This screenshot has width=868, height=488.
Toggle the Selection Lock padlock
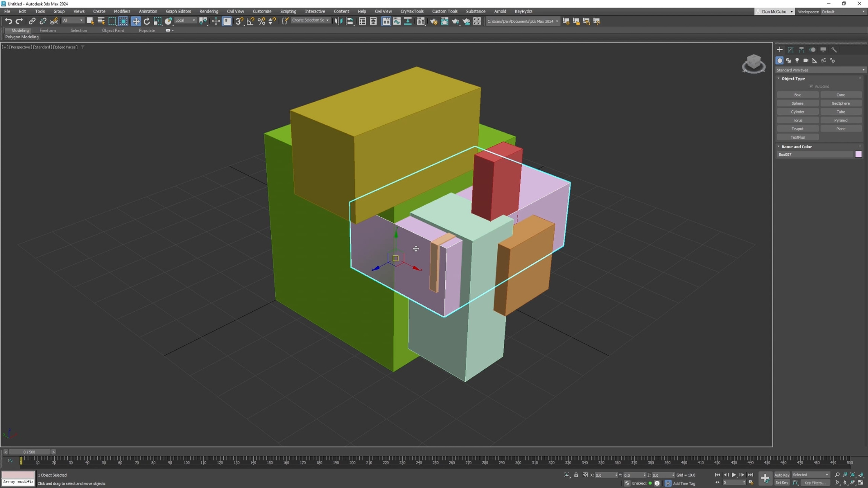click(x=576, y=475)
